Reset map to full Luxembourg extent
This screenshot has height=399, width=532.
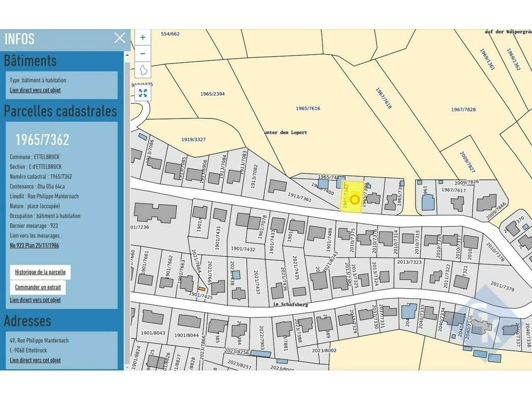[x=143, y=70]
